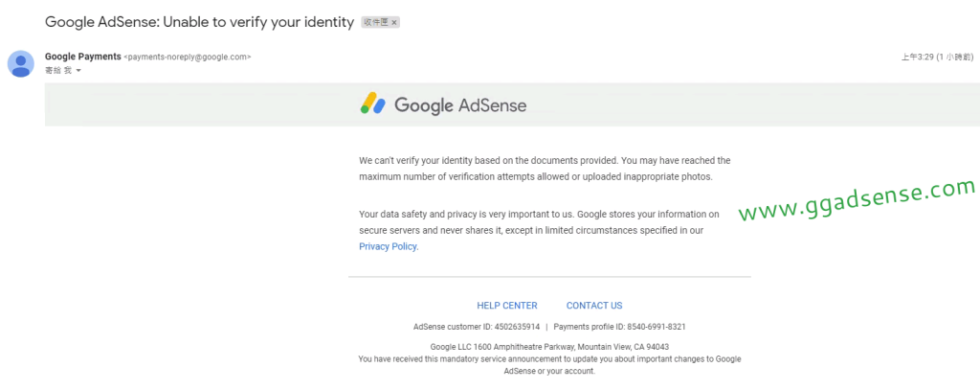Open the Privacy Policy link

click(x=388, y=246)
